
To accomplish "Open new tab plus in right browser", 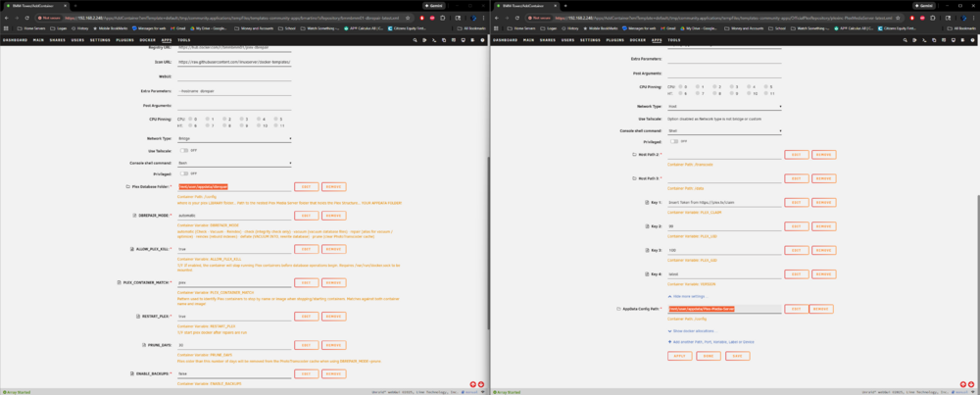I will click(x=565, y=5).
